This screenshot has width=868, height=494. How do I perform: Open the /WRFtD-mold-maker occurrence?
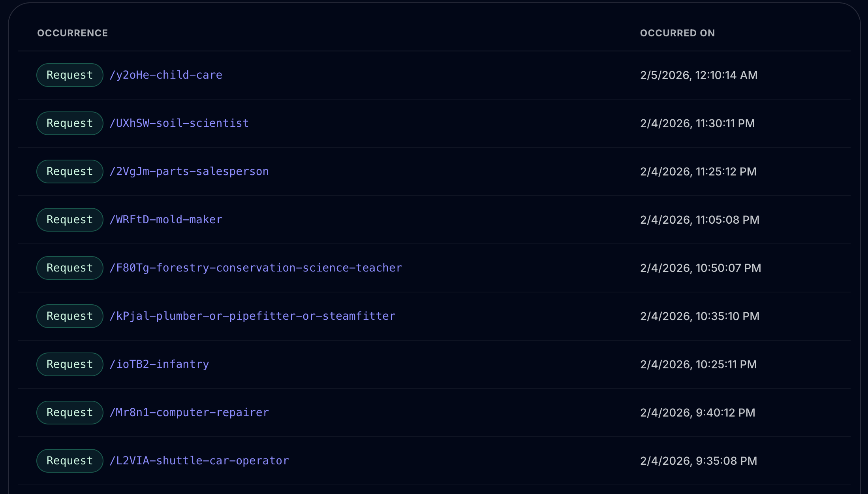166,220
